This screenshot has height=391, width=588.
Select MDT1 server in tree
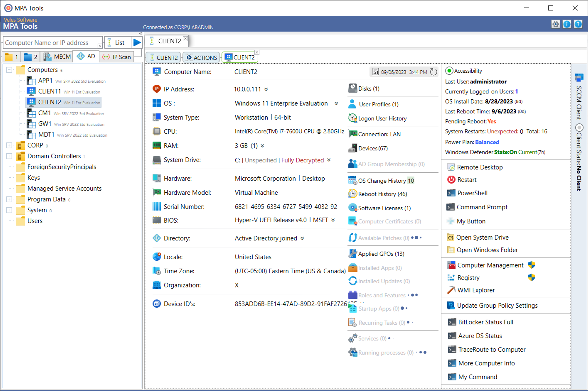pyautogui.click(x=67, y=135)
